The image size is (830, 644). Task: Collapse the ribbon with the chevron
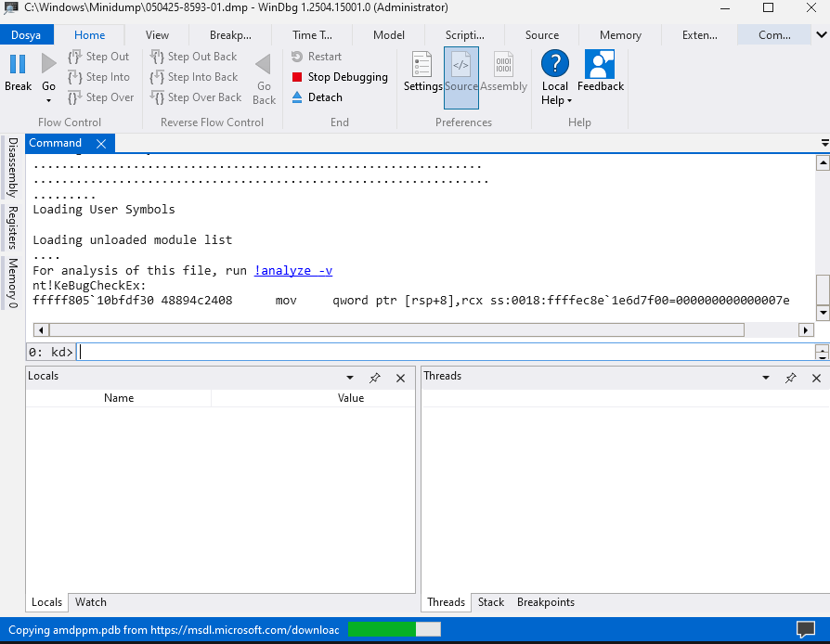pyautogui.click(x=821, y=35)
